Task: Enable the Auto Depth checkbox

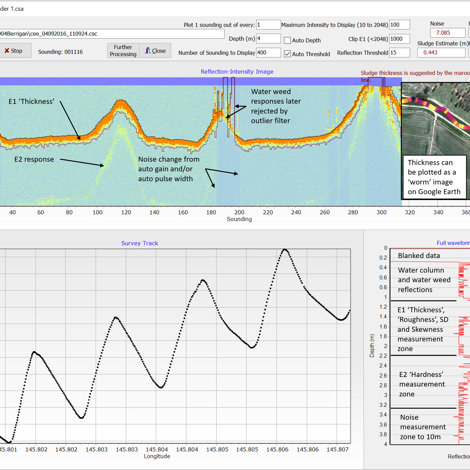Action: [287, 40]
